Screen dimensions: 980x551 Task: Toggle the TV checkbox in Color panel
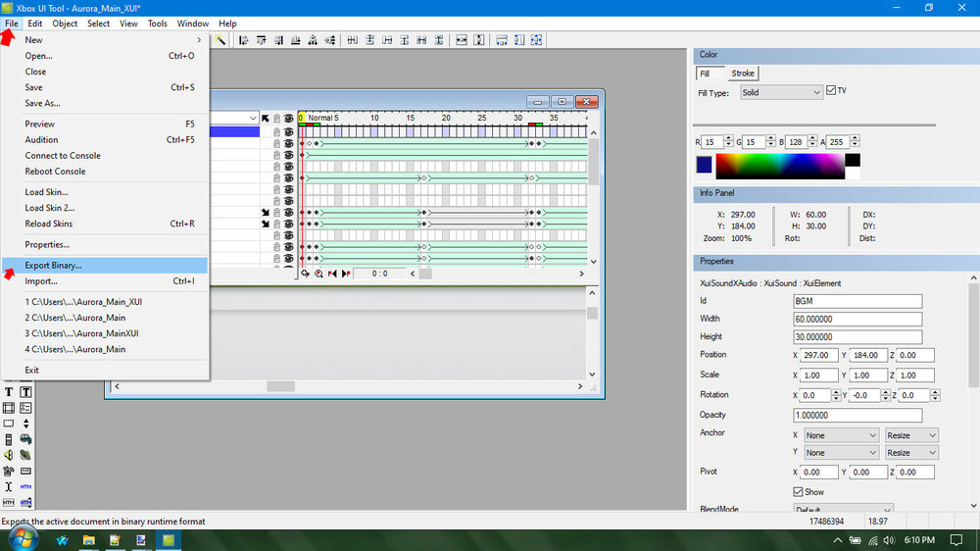click(831, 90)
